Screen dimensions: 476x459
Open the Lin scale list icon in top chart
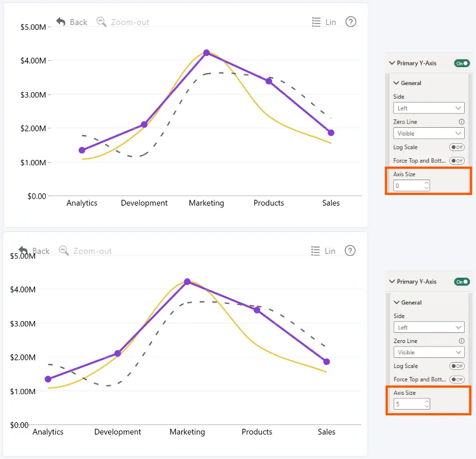pos(316,22)
